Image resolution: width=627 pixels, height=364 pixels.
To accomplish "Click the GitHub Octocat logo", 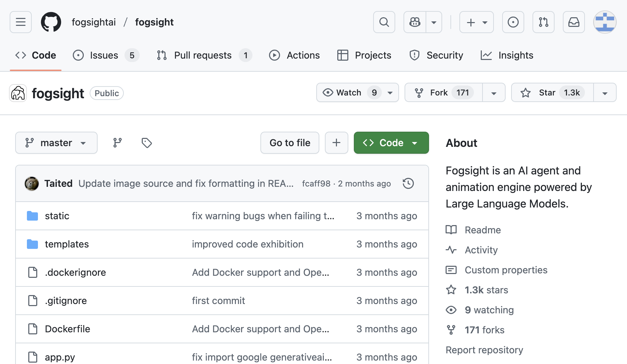I will tap(51, 22).
